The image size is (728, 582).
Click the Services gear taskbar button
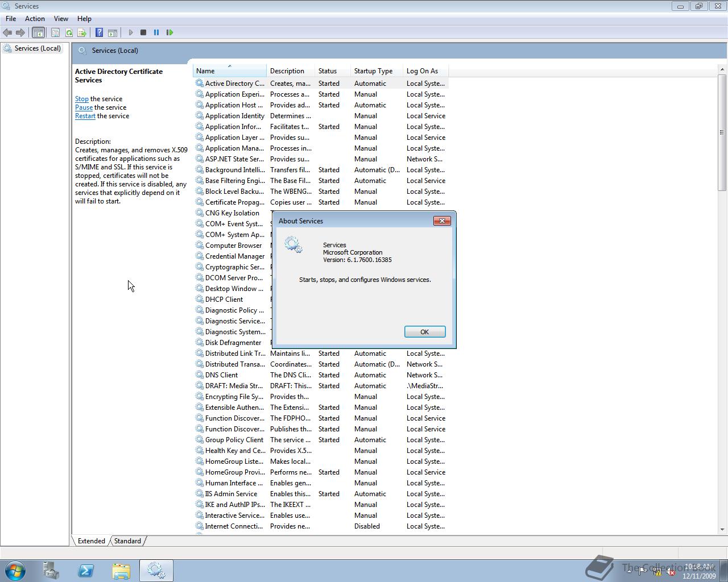(156, 570)
